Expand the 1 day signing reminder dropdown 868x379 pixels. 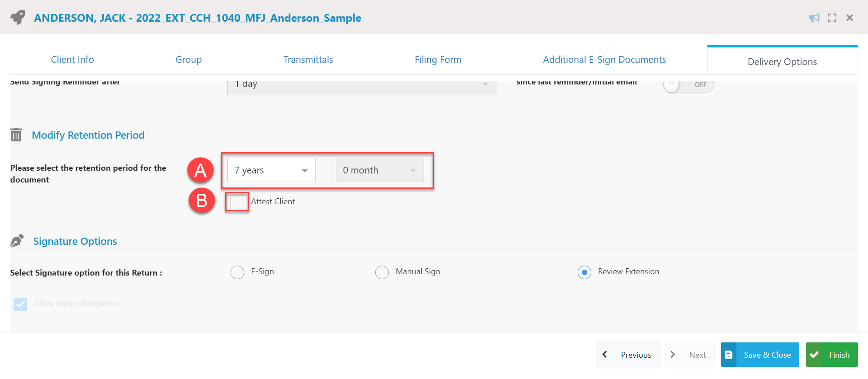pos(362,86)
